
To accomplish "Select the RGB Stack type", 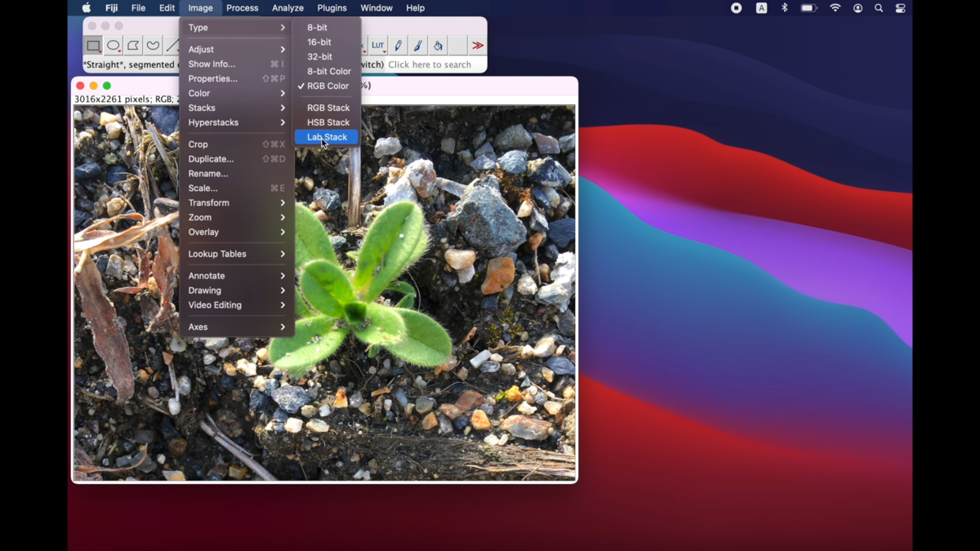I will pyautogui.click(x=327, y=108).
